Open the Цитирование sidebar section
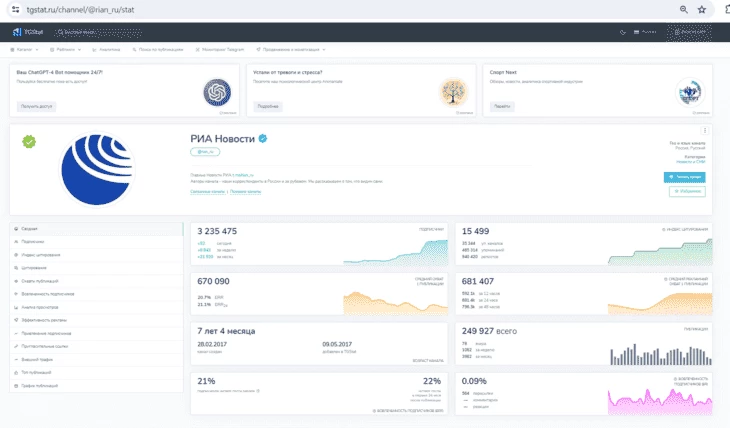Image resolution: width=730 pixels, height=428 pixels. point(96,268)
